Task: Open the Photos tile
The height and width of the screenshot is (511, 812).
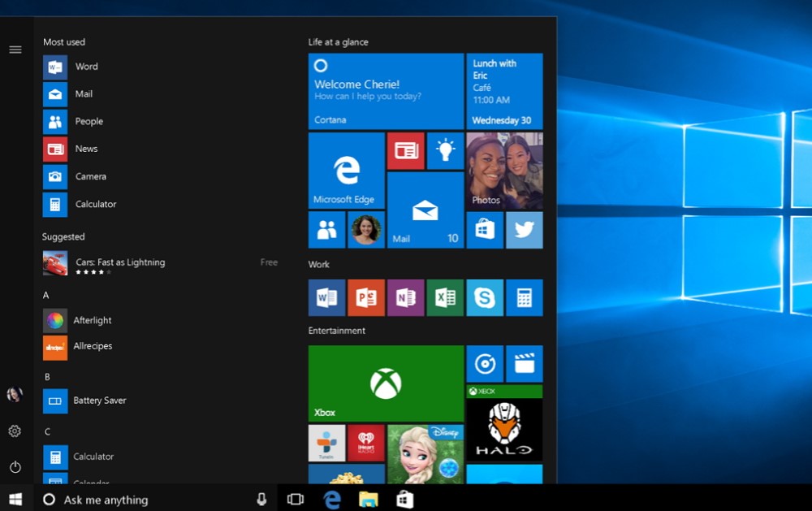Action: (x=504, y=169)
